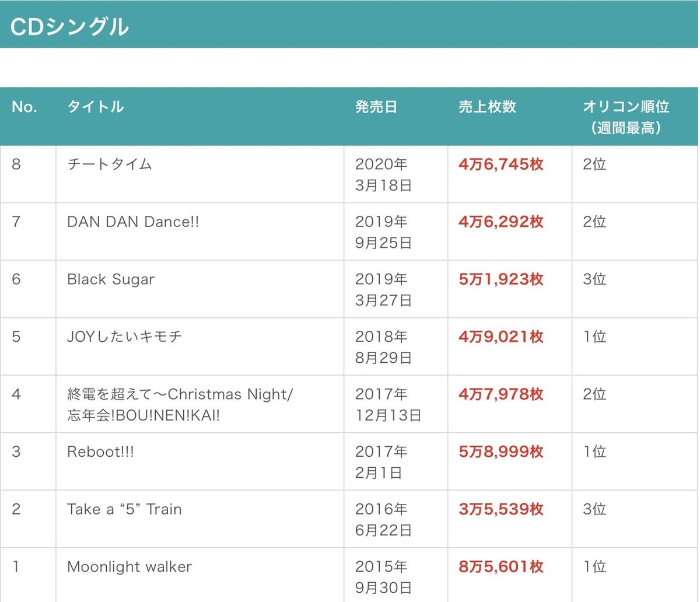Click number 7 in the No. column
The width and height of the screenshot is (700, 602).
16,222
